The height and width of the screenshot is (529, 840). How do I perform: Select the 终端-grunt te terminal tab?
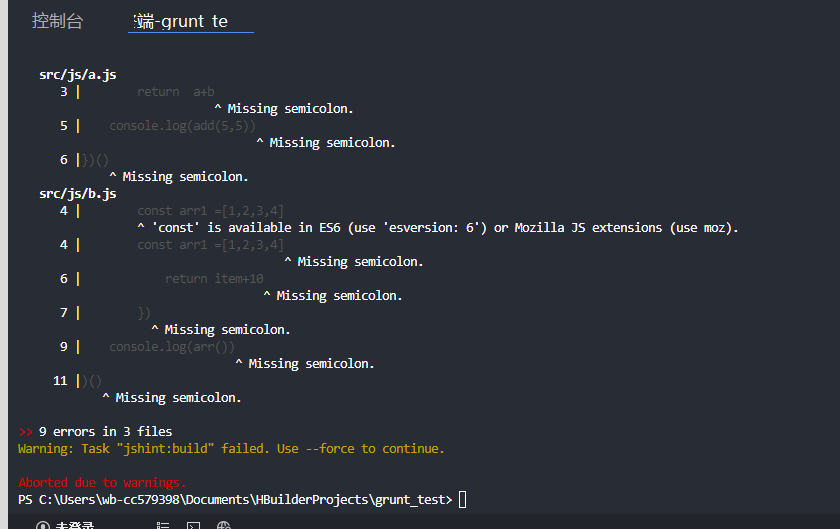(x=181, y=21)
